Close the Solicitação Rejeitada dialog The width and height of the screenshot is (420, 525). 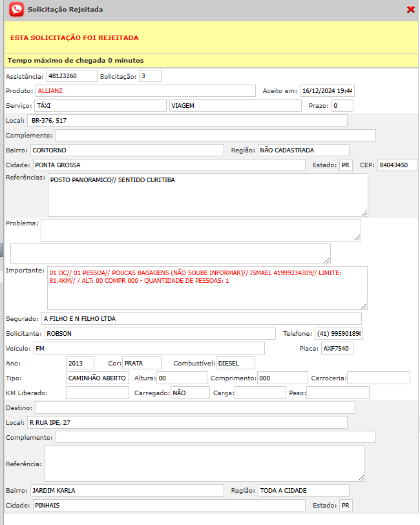[x=410, y=10]
